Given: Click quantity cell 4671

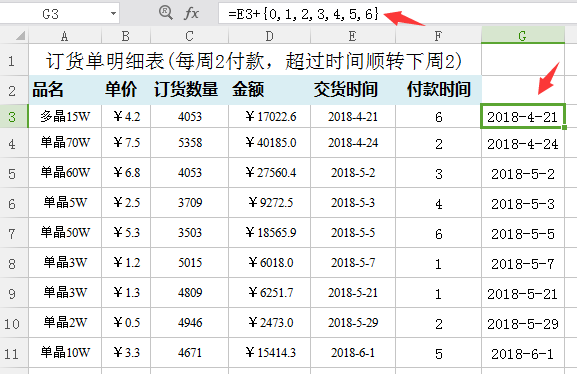Looking at the screenshot, I should click(190, 353).
